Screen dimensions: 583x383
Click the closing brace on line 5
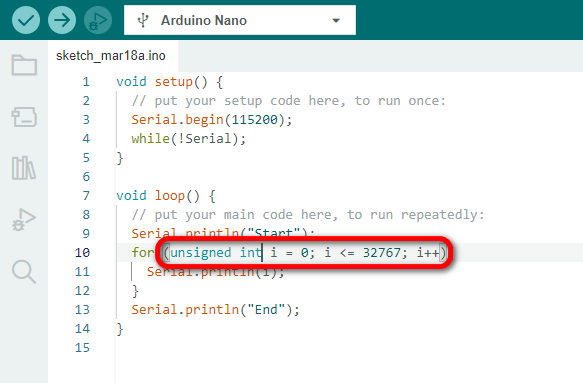(x=120, y=158)
